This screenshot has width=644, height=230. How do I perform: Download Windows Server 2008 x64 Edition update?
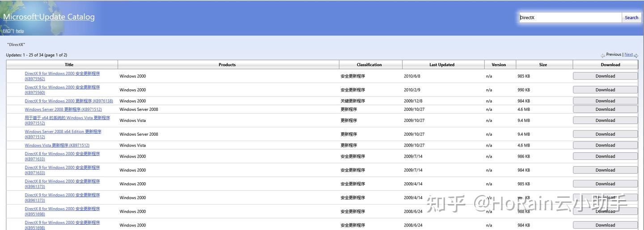[605, 134]
